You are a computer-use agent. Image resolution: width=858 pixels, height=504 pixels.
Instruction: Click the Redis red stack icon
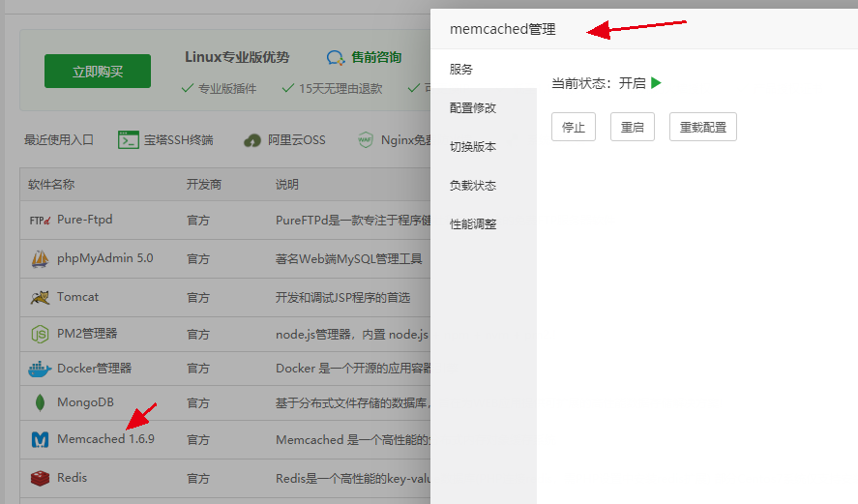[x=40, y=478]
